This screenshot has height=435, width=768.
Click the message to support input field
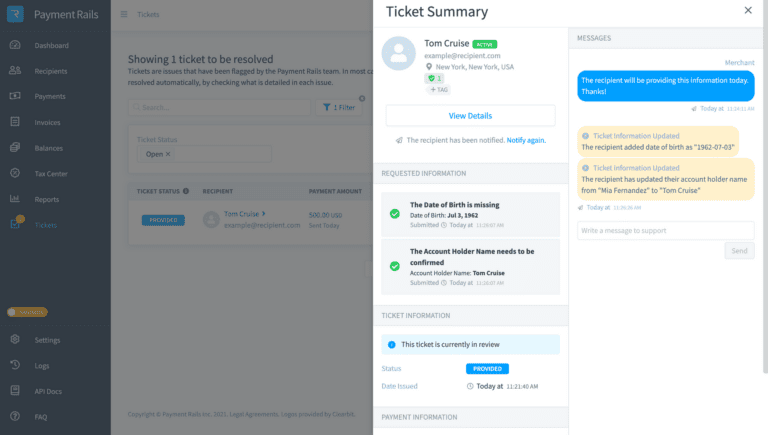665,231
